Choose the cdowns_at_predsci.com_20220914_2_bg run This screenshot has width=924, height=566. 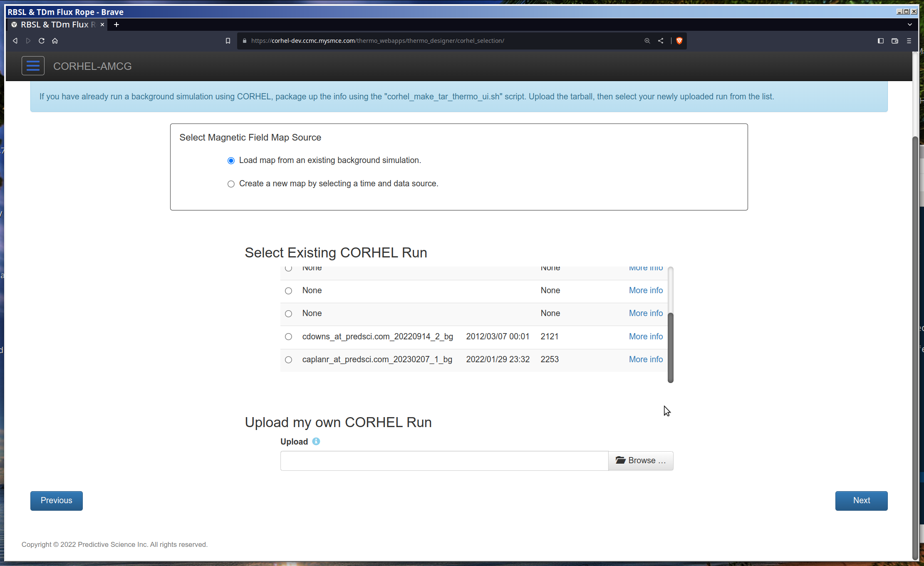(288, 337)
